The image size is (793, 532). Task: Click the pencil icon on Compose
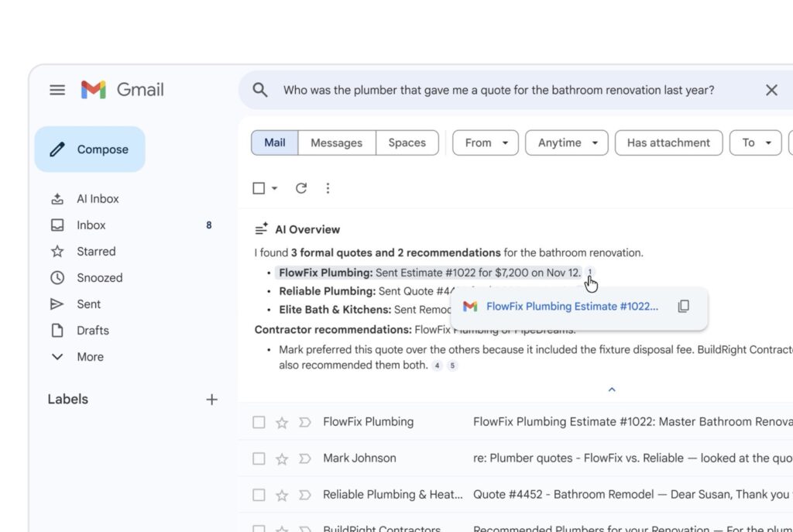click(x=57, y=149)
